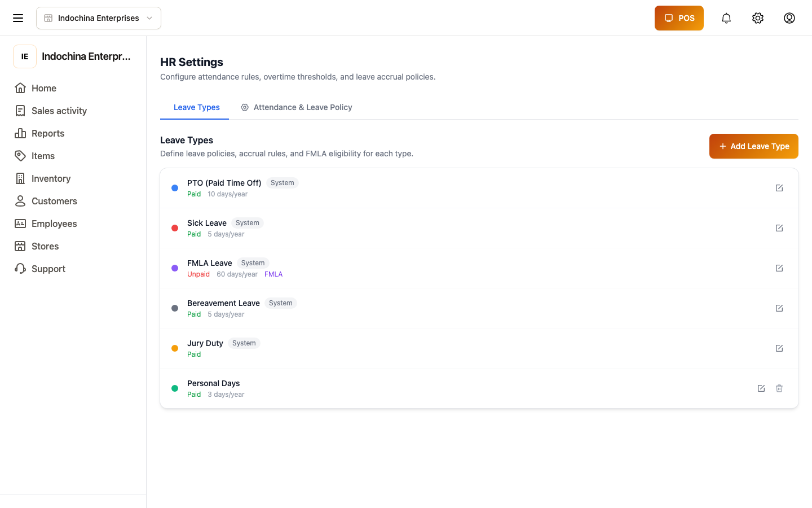812x508 pixels.
Task: Switch to Attendance & Leave Policy tab
Action: tap(297, 107)
